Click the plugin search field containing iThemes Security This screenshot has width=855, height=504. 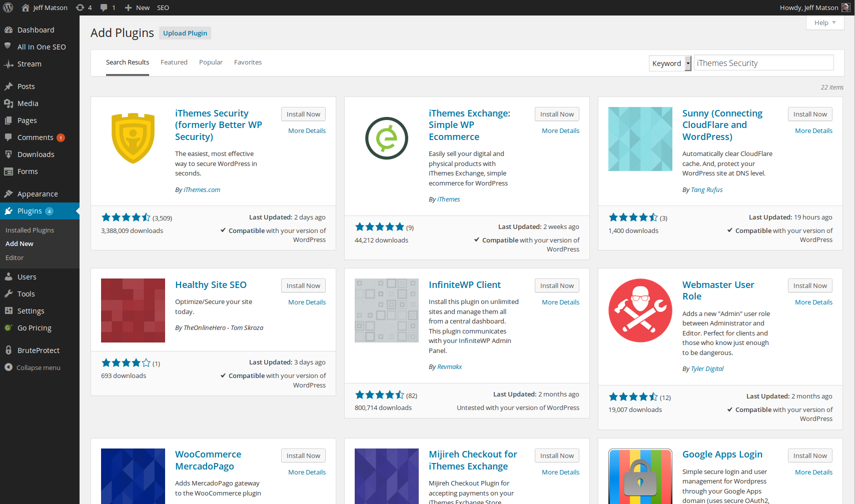pos(764,63)
